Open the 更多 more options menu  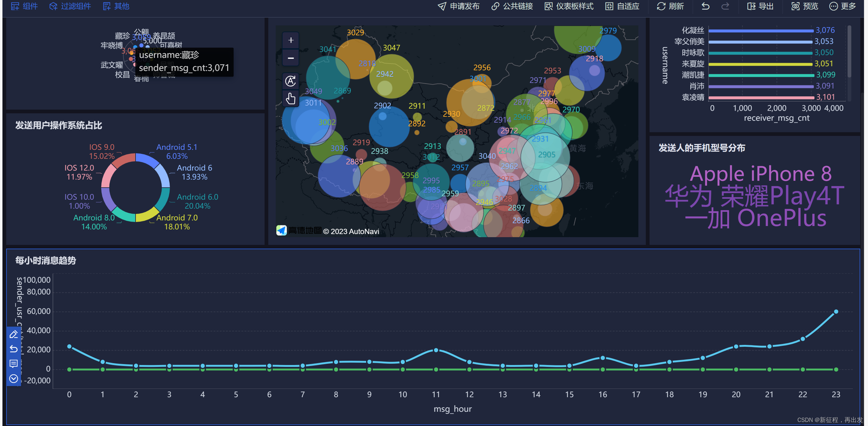pos(842,6)
